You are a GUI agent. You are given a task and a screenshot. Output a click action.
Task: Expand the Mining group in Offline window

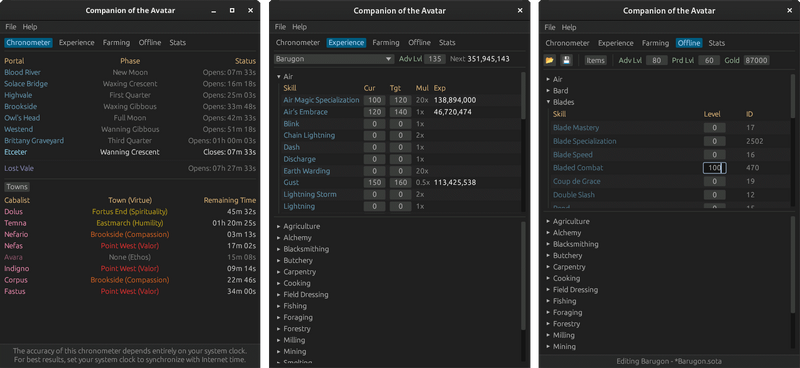[548, 347]
